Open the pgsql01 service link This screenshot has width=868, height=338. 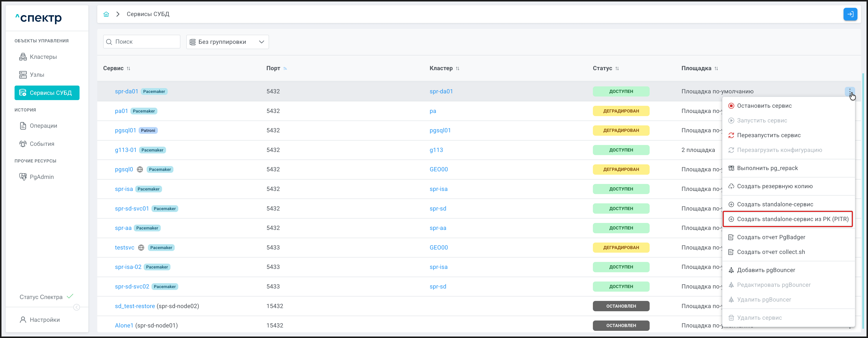click(125, 130)
